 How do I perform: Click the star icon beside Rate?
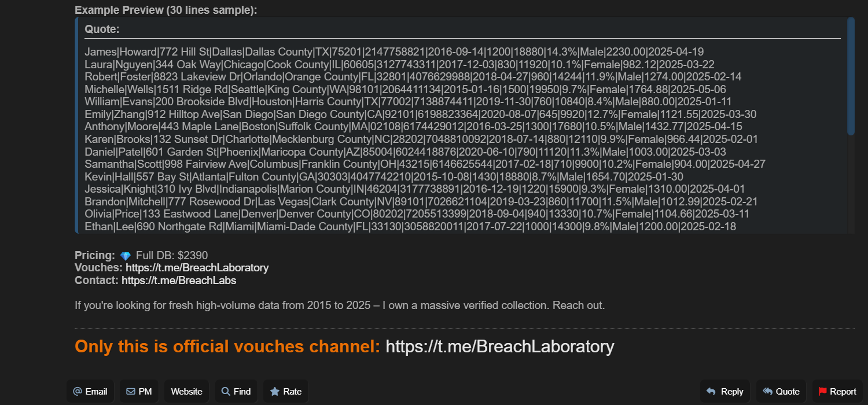click(275, 392)
